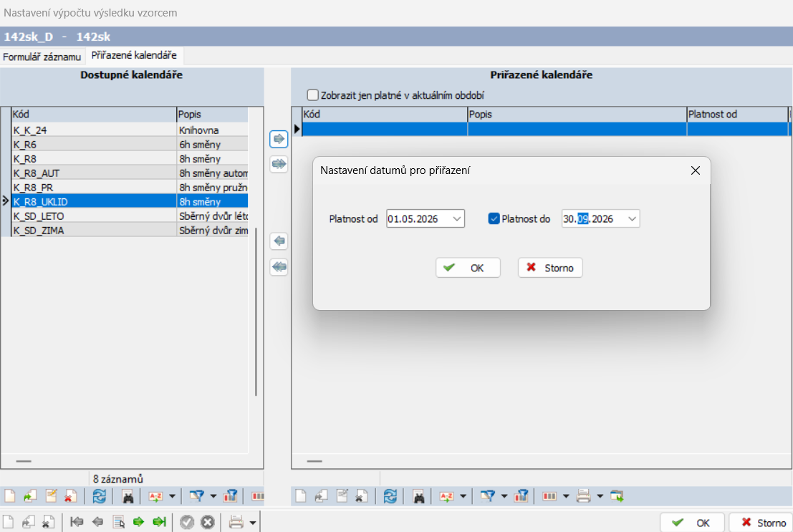Screen dimensions: 793x532
Task: Go to last record with green end arrow
Action: [x=159, y=521]
